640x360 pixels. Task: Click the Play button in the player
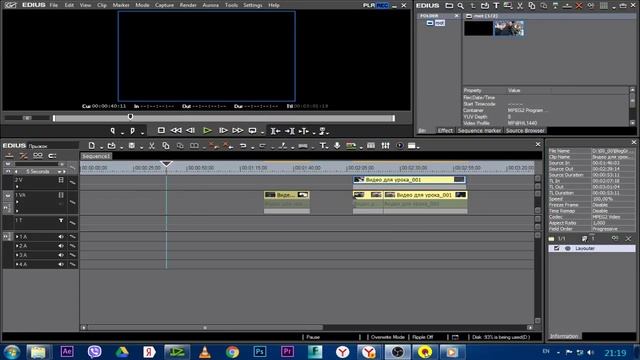(x=207, y=131)
